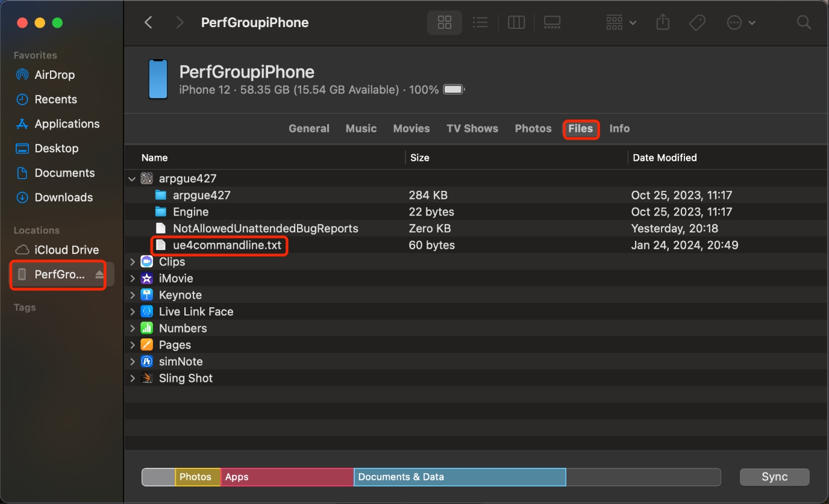
Task: Open the Photos tab
Action: 533,129
